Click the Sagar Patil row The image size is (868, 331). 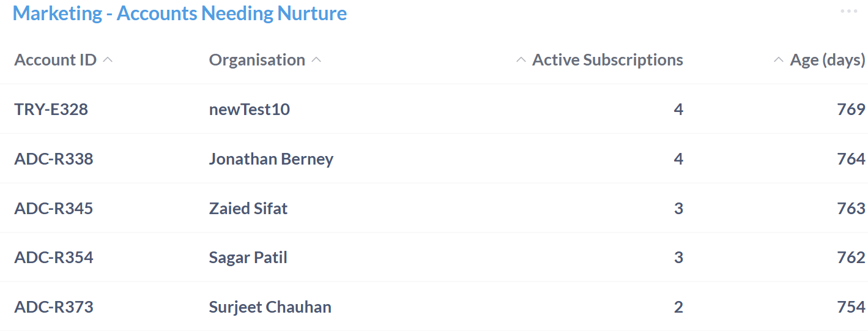pyautogui.click(x=248, y=258)
